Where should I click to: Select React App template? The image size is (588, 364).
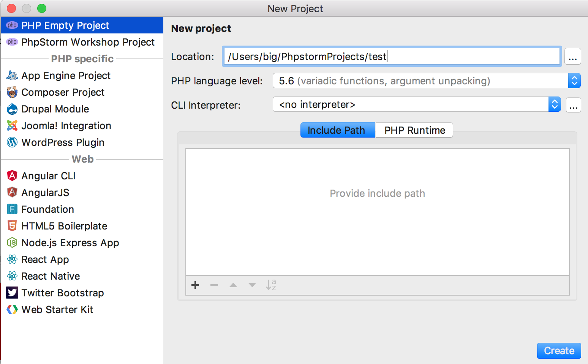pyautogui.click(x=82, y=259)
